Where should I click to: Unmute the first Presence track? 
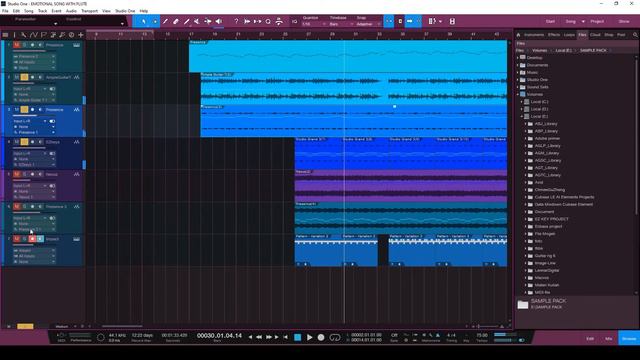pos(17,45)
